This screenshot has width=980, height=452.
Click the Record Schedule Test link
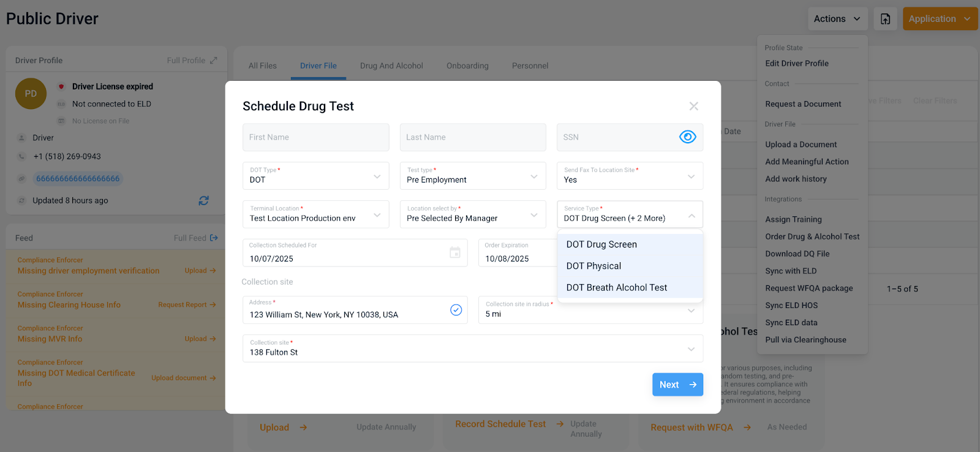click(500, 424)
